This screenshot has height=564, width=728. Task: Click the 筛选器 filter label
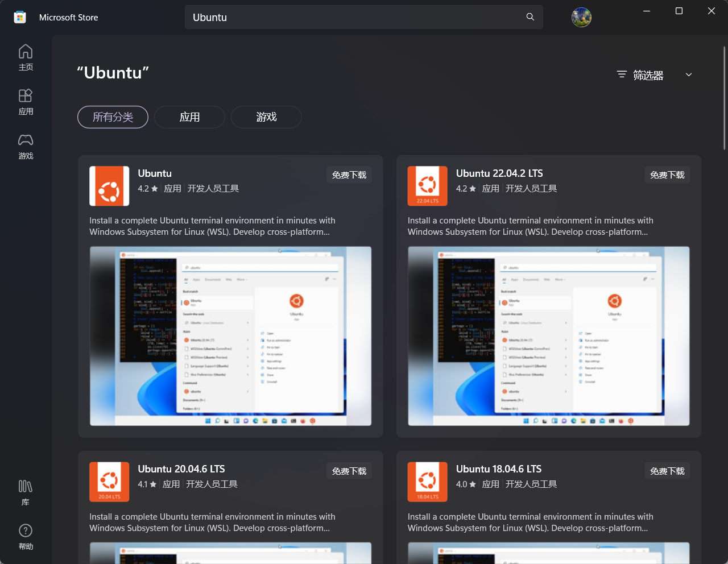648,75
